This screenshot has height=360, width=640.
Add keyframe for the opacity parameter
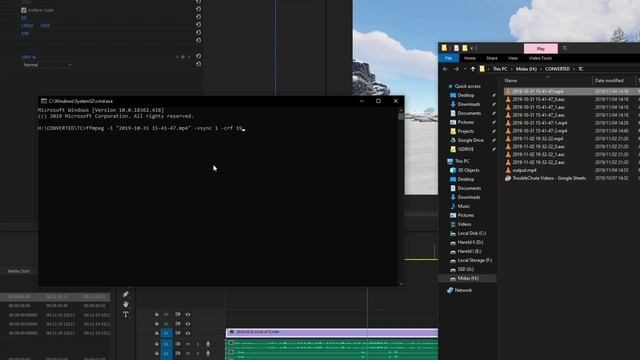(183, 57)
